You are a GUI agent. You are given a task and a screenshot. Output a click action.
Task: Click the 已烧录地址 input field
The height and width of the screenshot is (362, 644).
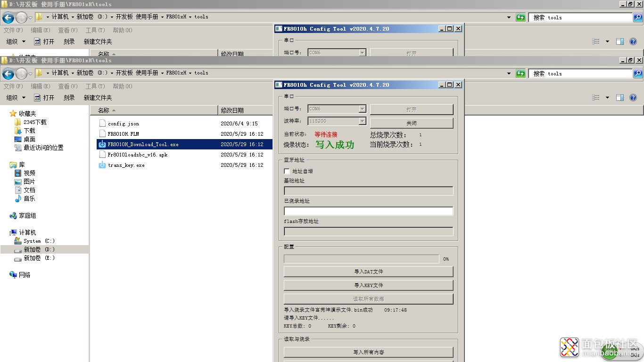click(x=368, y=211)
